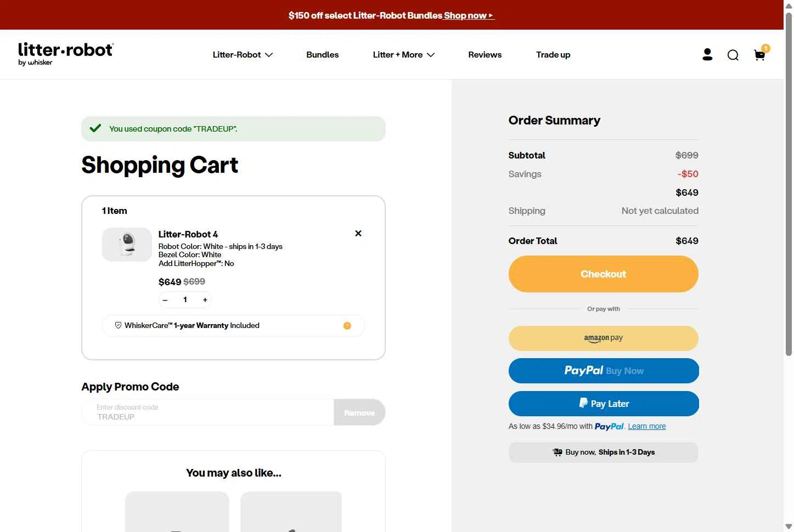Open the Trade up menu item
This screenshot has height=532, width=794.
coord(553,55)
